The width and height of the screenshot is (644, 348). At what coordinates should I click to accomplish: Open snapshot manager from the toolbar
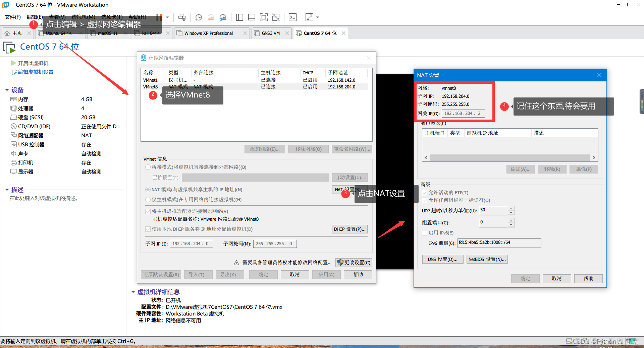pos(223,17)
